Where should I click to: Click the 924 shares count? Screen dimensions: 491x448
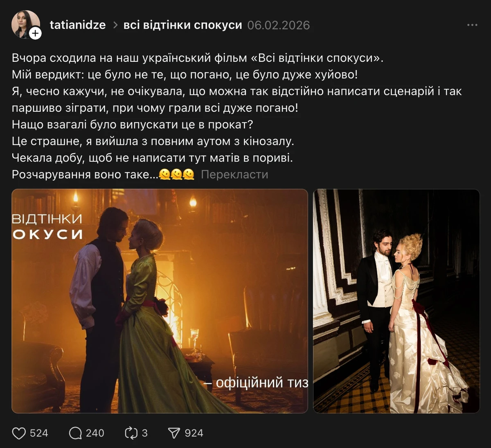coord(194,433)
